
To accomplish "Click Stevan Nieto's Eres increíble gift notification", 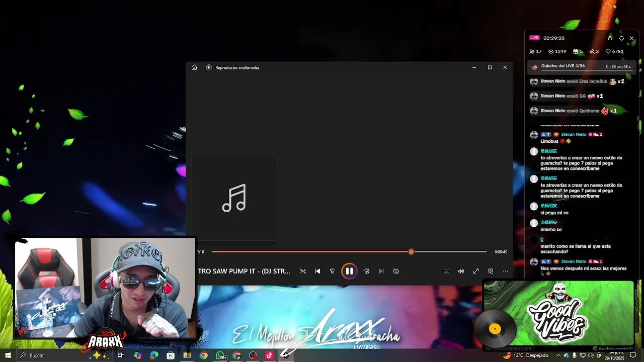I will tap(577, 81).
